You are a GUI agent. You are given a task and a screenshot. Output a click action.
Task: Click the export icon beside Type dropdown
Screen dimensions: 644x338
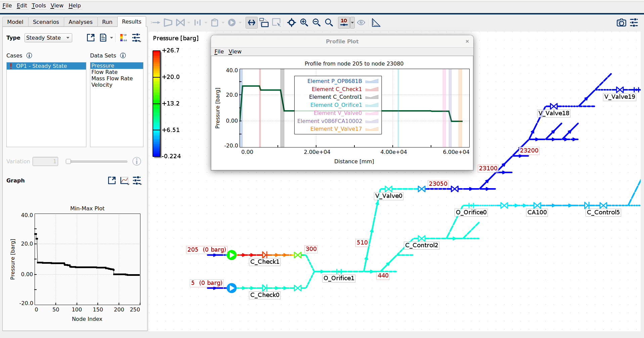91,38
